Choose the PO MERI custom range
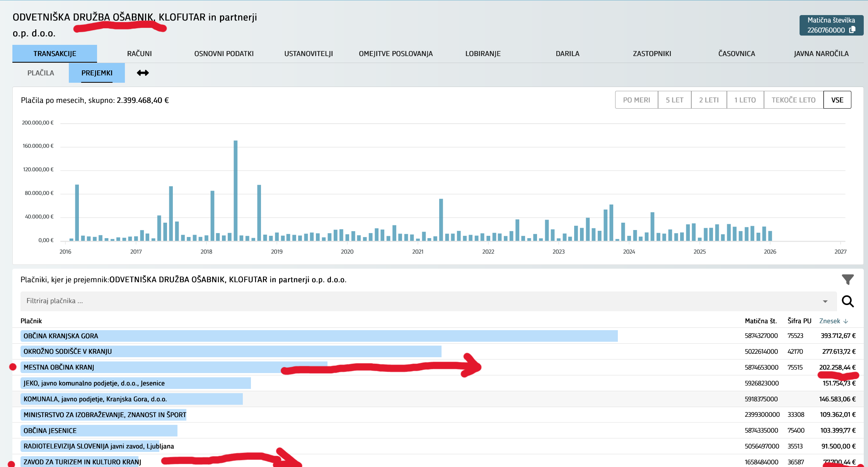 636,100
